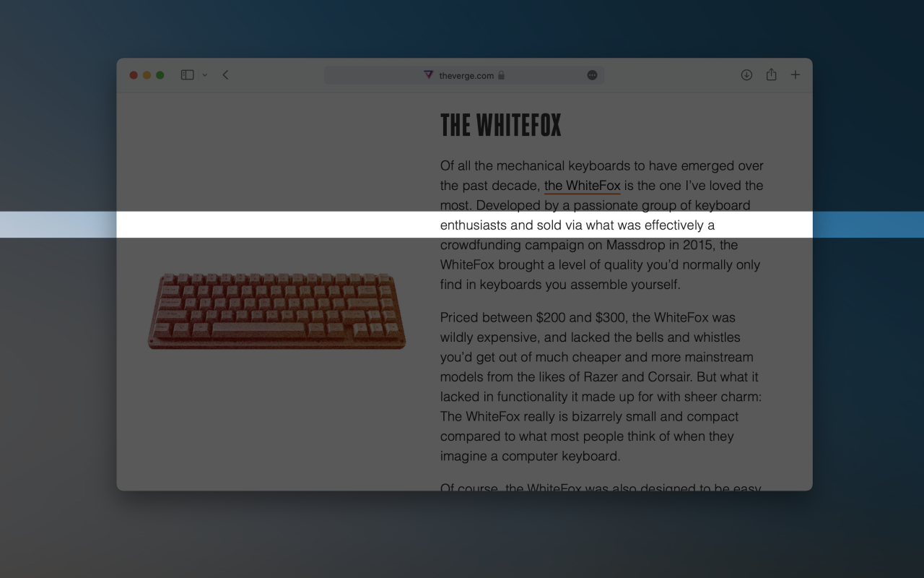Enter full screen with green button
924x578 pixels.
(160, 75)
